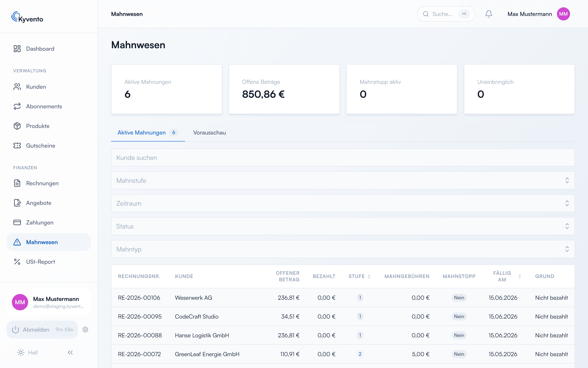588x368 pixels.
Task: Open invoice RE-2026-00088
Action: (140, 335)
